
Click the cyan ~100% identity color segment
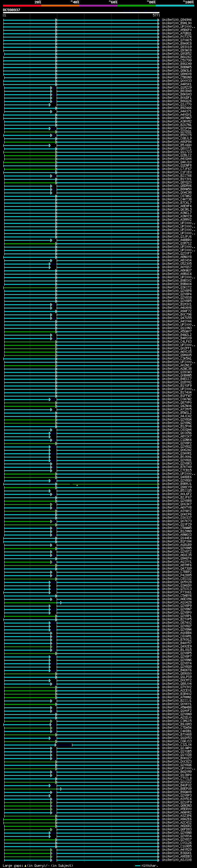pyautogui.click(x=175, y=6)
